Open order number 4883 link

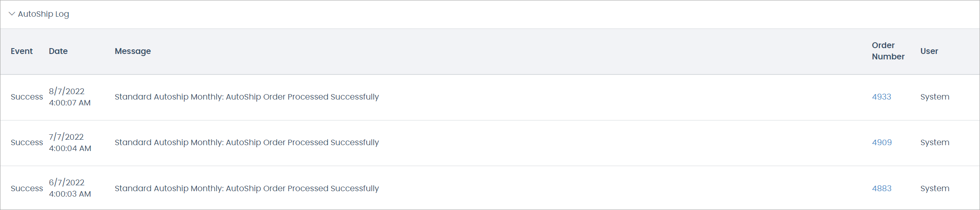(882, 188)
